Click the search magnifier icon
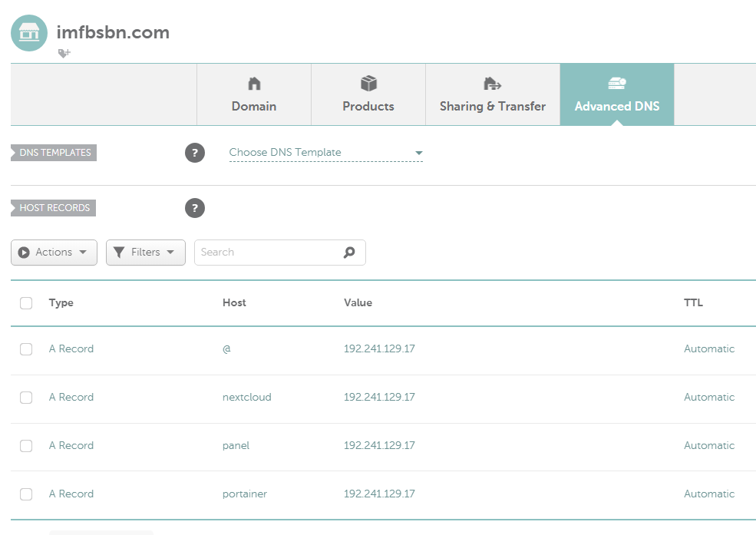This screenshot has width=756, height=535. pos(349,253)
